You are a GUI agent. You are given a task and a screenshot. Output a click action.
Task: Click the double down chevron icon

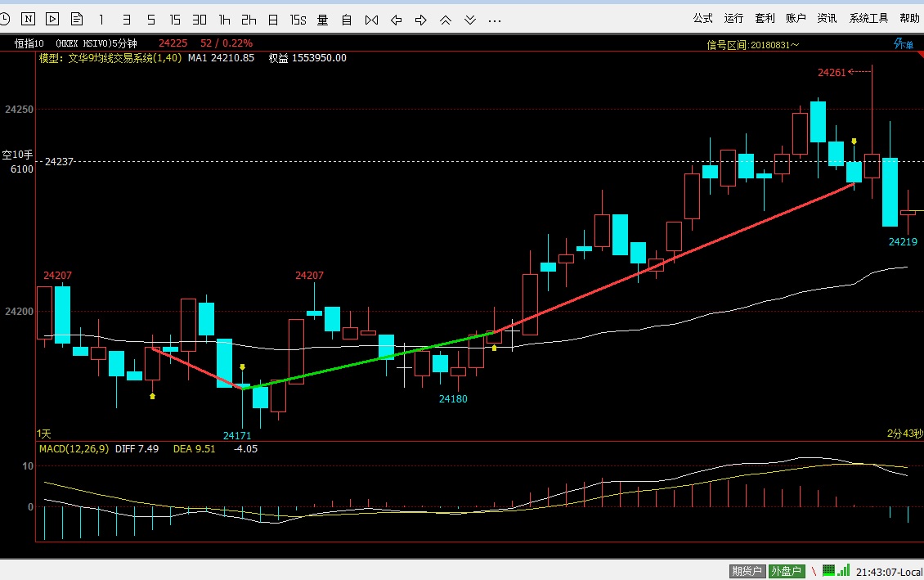(x=470, y=18)
